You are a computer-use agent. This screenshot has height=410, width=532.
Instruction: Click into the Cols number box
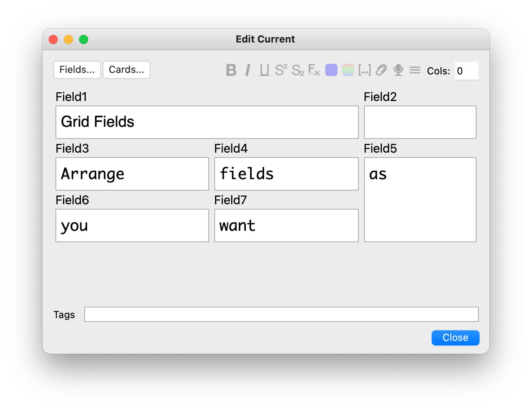pyautogui.click(x=466, y=71)
